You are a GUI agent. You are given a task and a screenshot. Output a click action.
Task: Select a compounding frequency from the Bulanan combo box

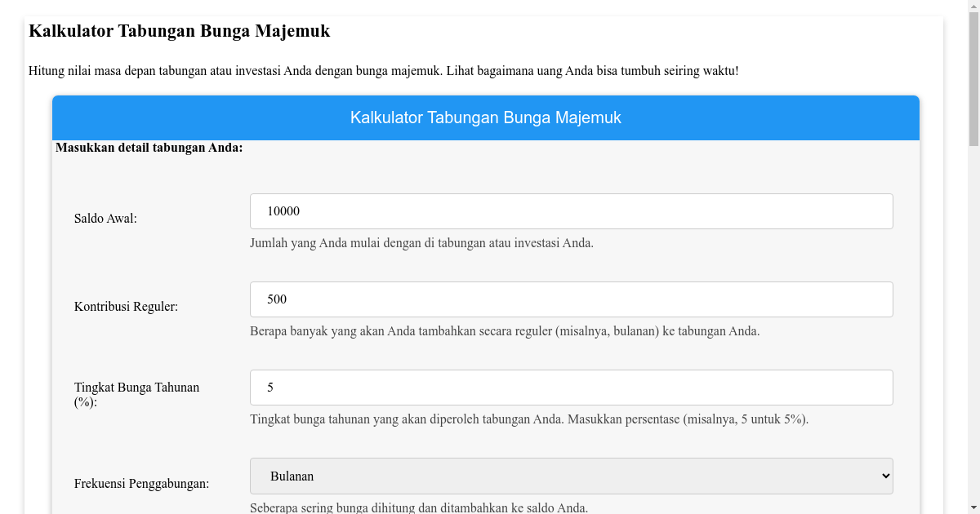pyautogui.click(x=570, y=476)
